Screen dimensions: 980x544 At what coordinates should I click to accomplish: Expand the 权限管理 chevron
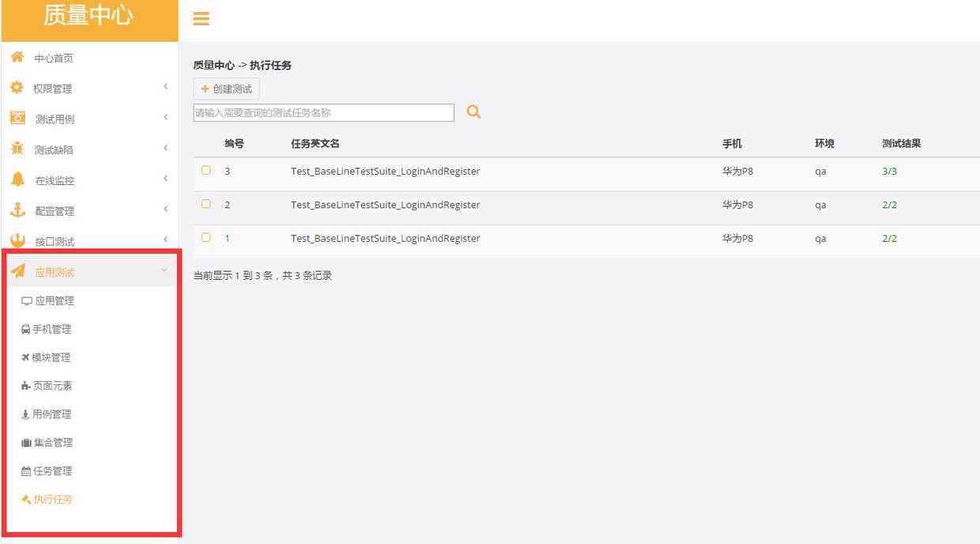coord(165,86)
